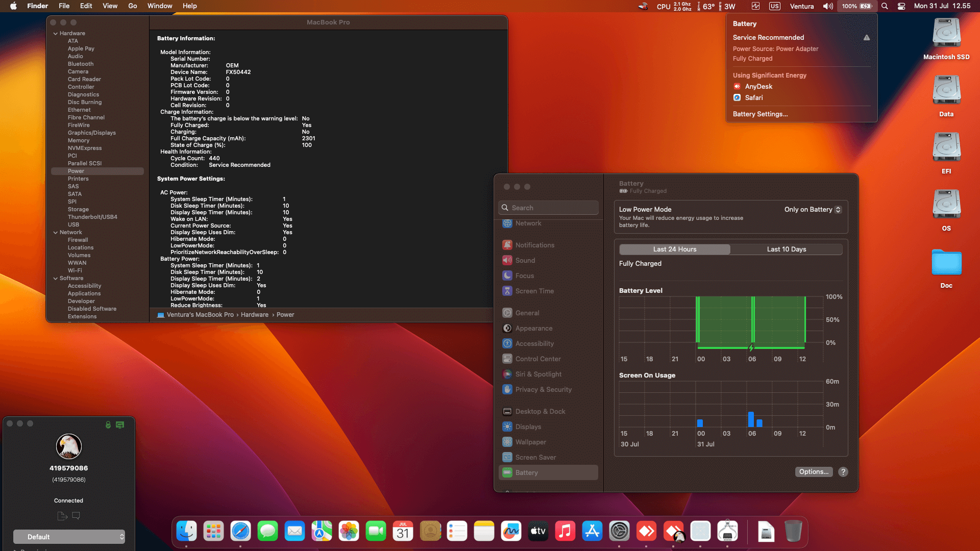The width and height of the screenshot is (980, 551).
Task: Launch Safari from the dock
Action: point(240,532)
